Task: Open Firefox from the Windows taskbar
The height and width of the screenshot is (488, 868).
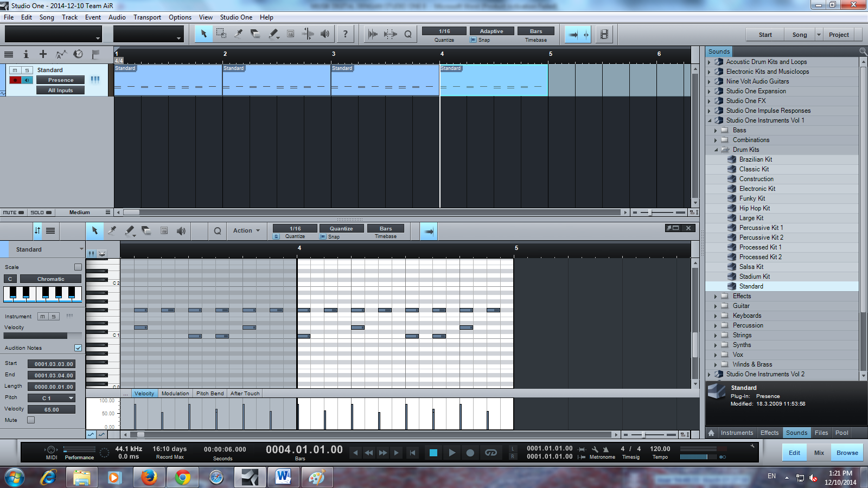Action: [149, 478]
